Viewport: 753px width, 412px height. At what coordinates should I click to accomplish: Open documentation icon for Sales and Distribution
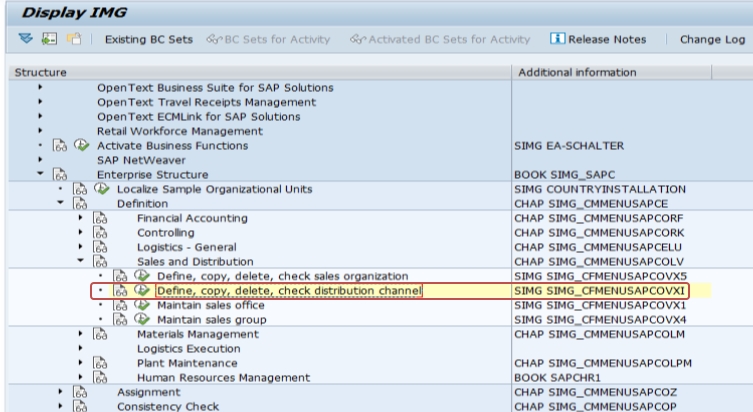click(100, 261)
